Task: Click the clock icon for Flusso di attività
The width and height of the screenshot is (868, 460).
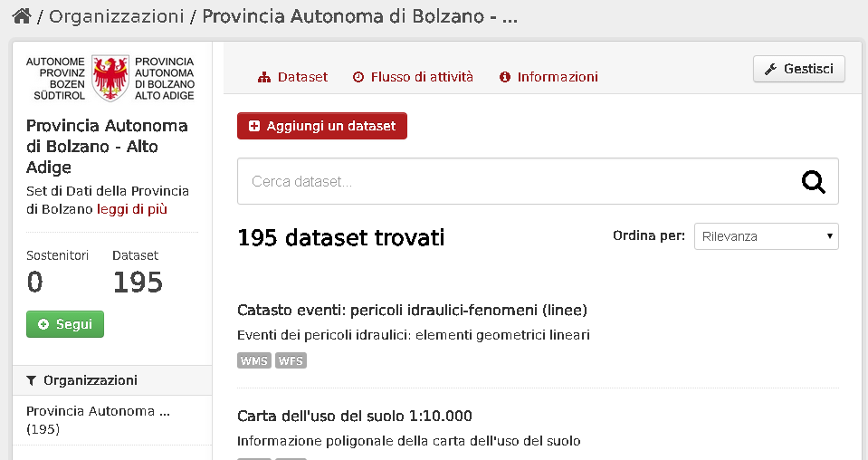Action: coord(358,77)
